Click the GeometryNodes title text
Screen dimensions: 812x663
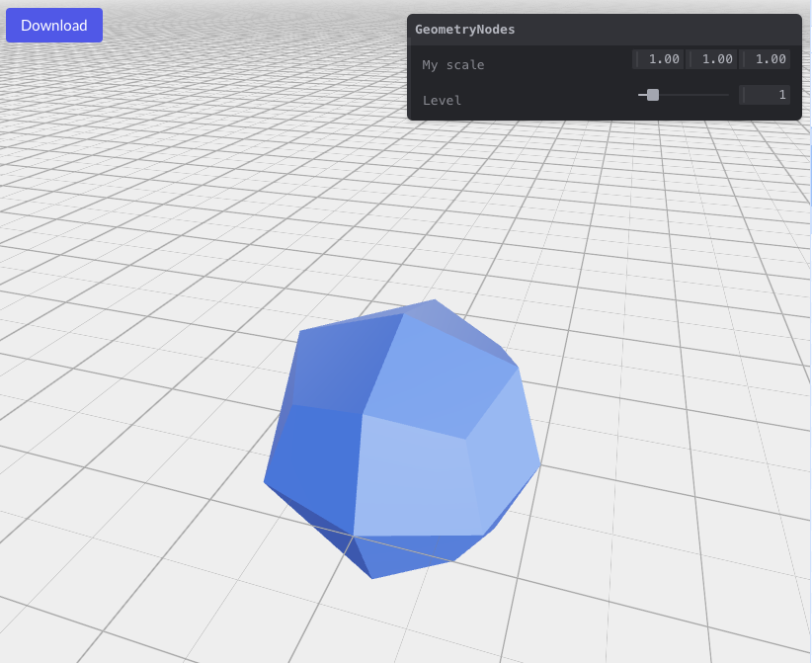point(464,29)
